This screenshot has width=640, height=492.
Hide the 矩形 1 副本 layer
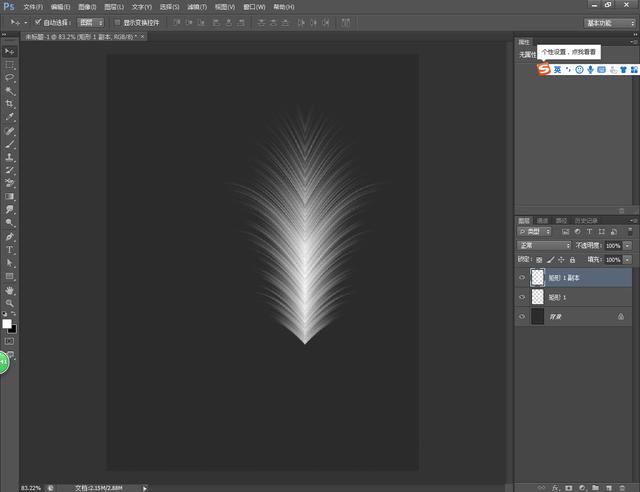(521, 277)
